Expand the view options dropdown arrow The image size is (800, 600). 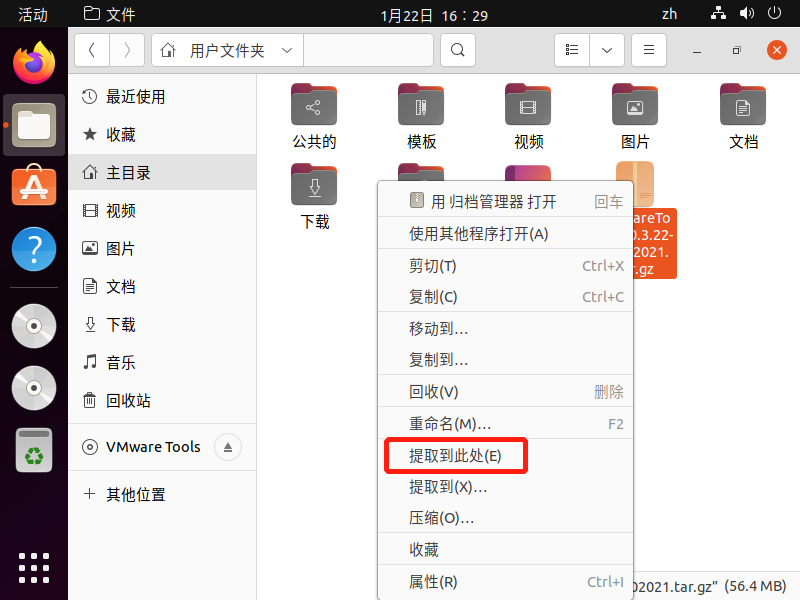607,50
